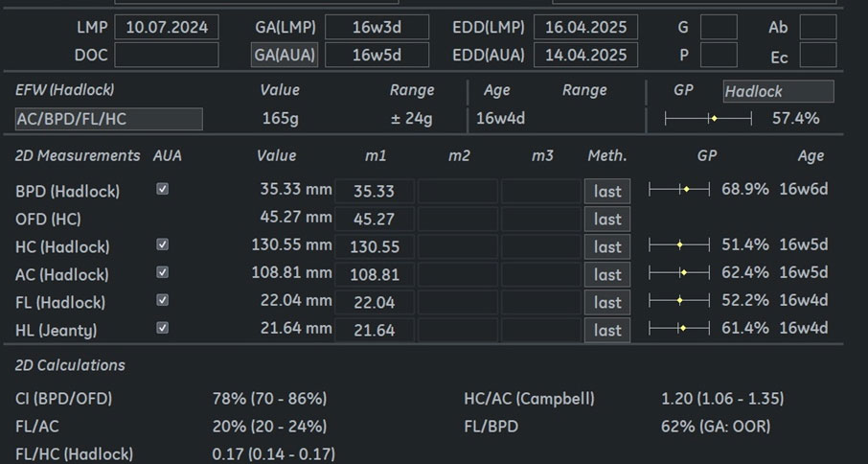Click the LMP date field

click(167, 27)
